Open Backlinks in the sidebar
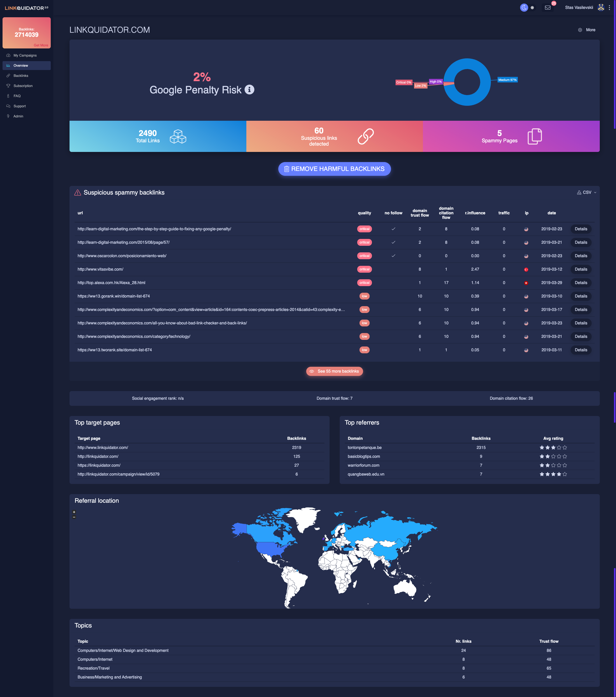This screenshot has height=697, width=616. click(21, 76)
